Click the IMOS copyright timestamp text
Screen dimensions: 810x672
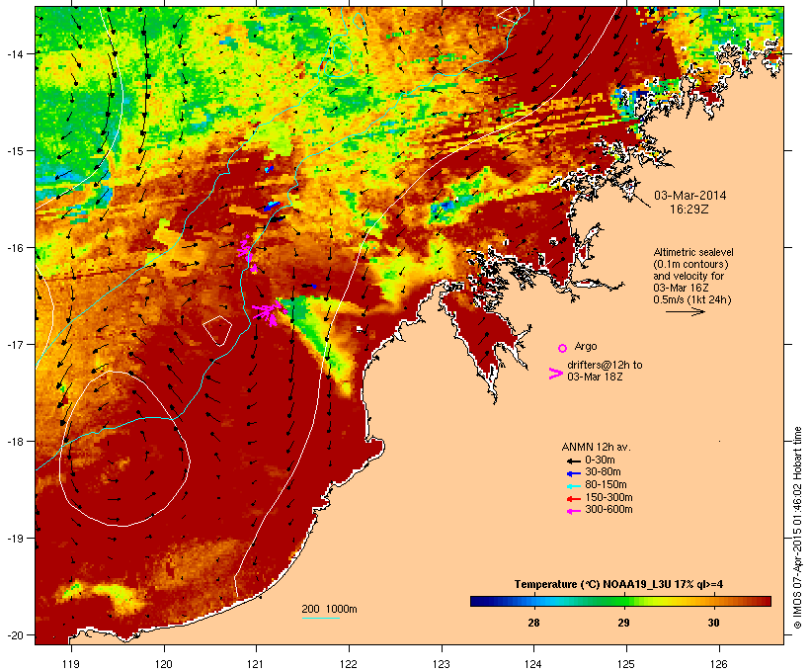797,528
